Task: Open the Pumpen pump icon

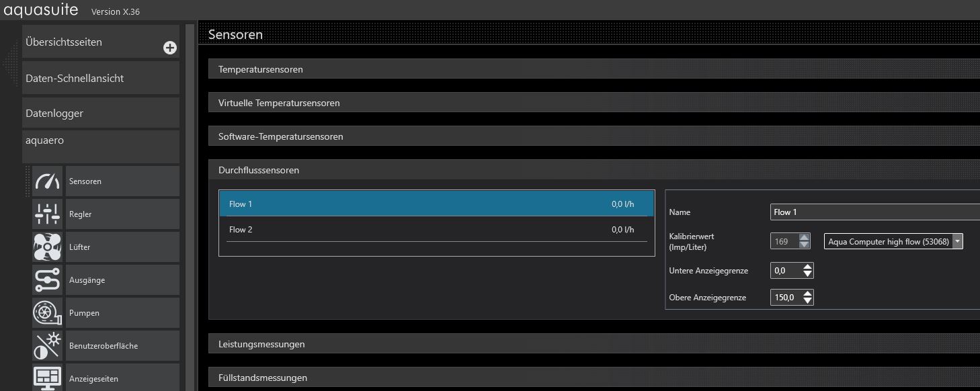Action: point(47,313)
